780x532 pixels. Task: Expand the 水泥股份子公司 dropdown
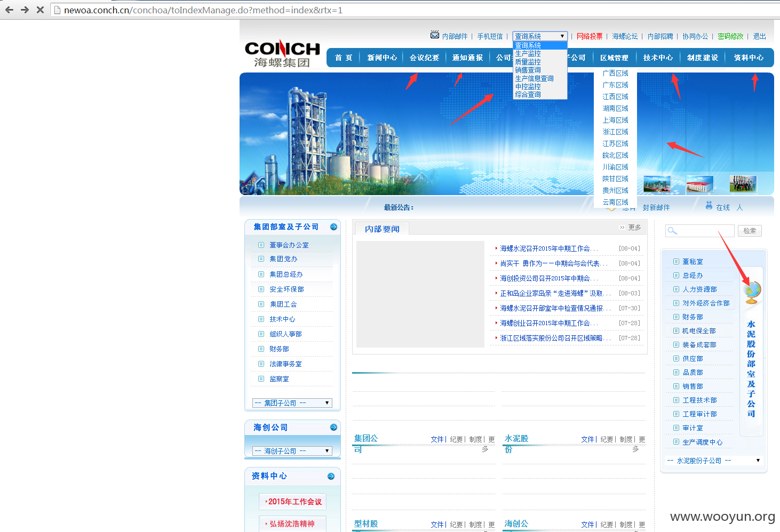tap(713, 461)
